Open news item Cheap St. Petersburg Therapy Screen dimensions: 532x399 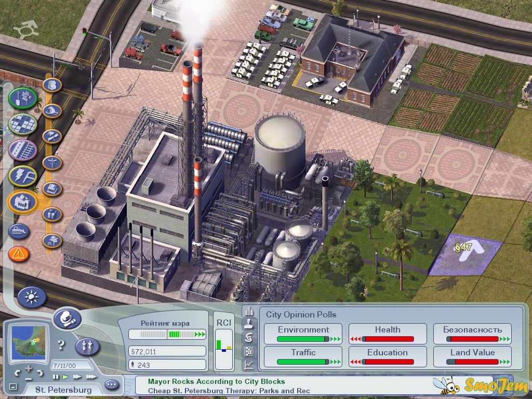coord(229,391)
